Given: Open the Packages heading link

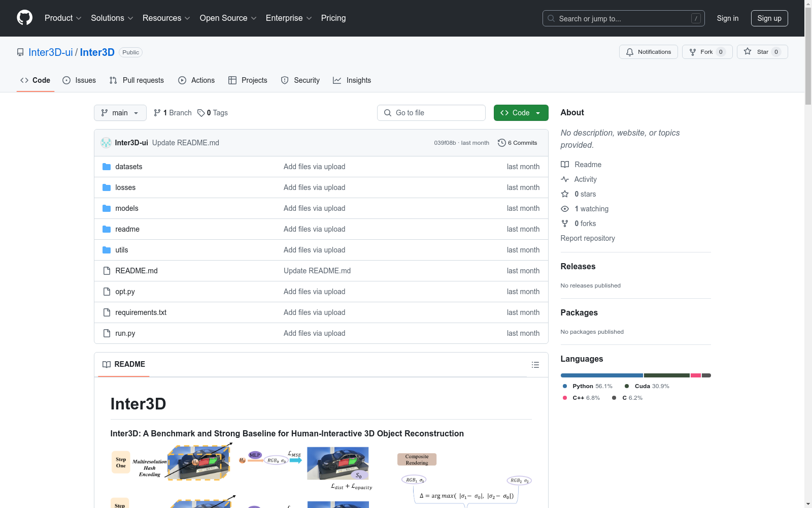Looking at the screenshot, I should (x=579, y=312).
